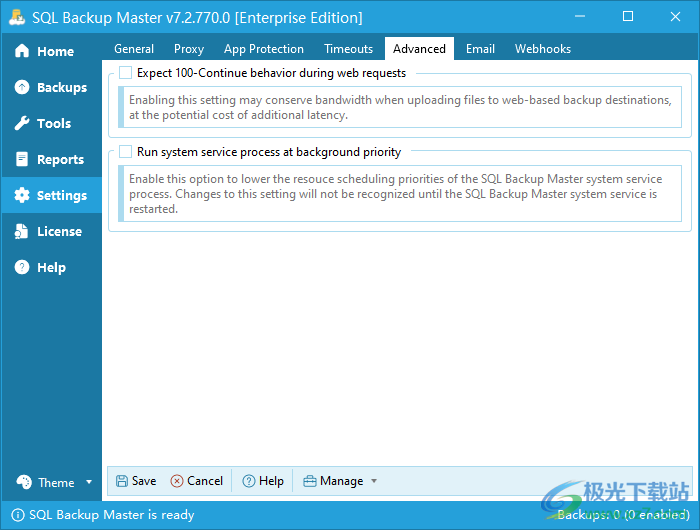Close the SQL Backup Master window

click(x=675, y=17)
